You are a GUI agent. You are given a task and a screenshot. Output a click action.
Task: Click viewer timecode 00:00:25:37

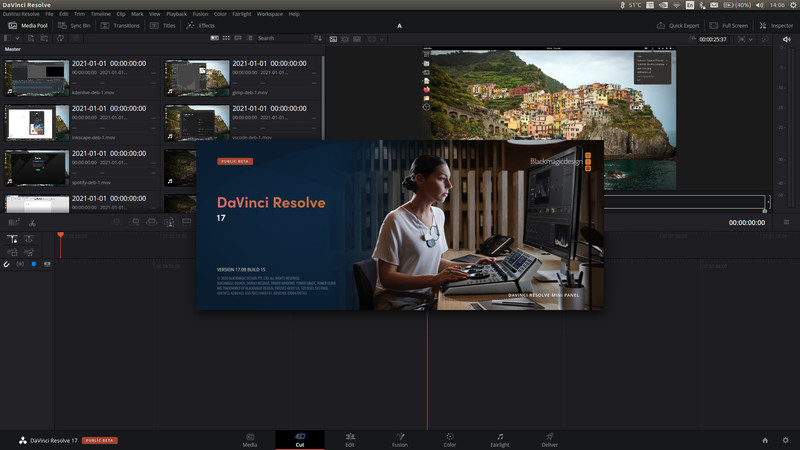713,39
